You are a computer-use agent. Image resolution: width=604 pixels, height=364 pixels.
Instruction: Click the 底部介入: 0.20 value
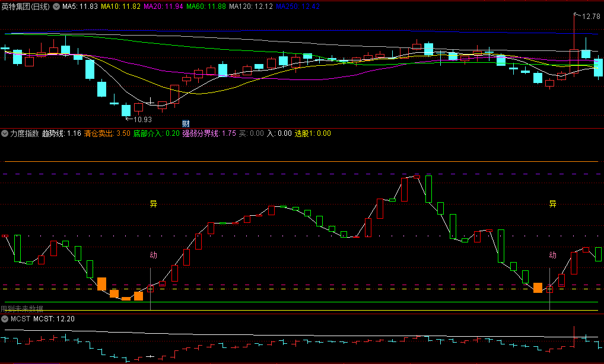157,133
